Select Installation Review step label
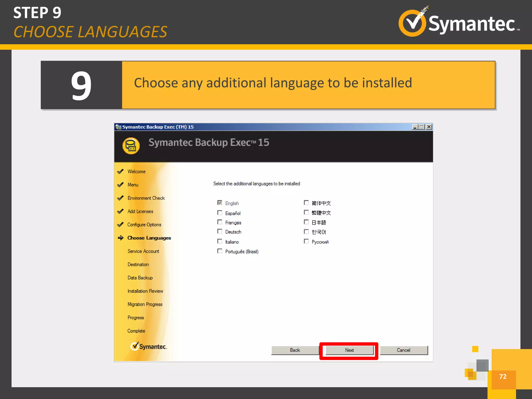Image resolution: width=532 pixels, height=399 pixels. coord(145,291)
